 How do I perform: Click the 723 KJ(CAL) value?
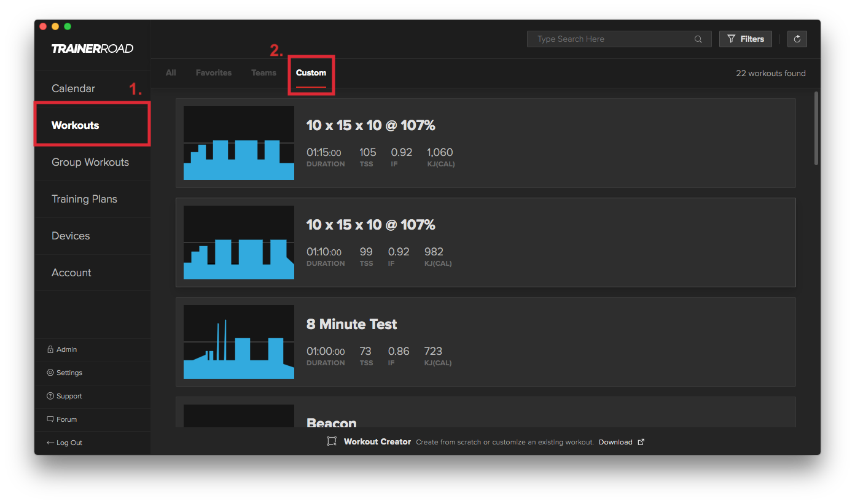(433, 351)
